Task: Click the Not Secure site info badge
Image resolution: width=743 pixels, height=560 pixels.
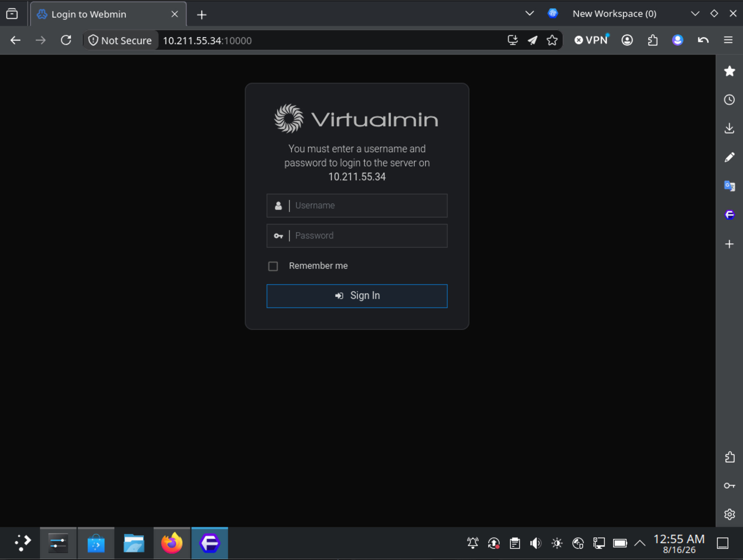Action: (120, 40)
